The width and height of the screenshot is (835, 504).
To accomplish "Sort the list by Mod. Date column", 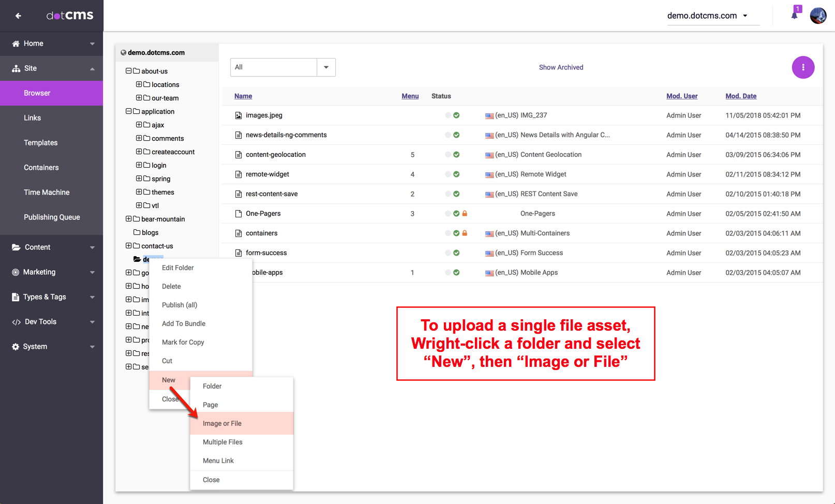I will 740,96.
